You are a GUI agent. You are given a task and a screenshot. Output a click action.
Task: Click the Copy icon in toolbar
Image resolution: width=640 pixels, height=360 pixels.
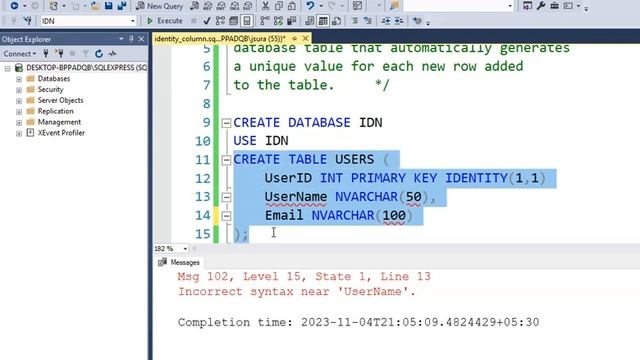coord(279,6)
